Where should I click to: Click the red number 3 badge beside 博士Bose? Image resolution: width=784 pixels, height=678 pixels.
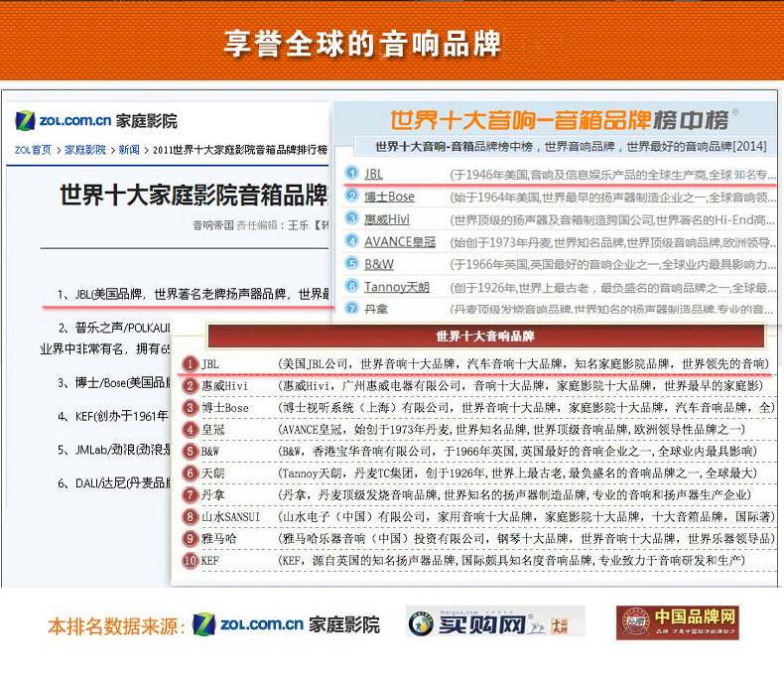point(190,408)
